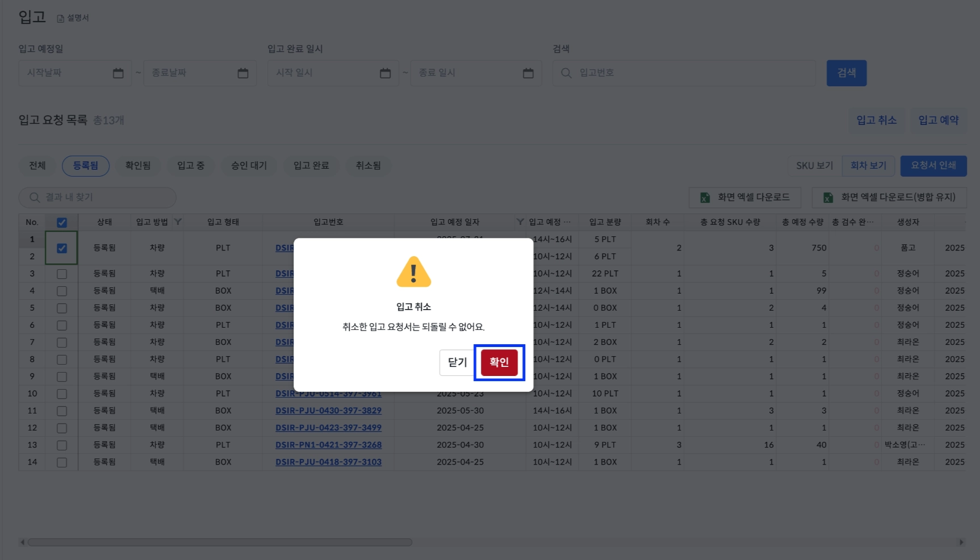Click the horizontal scrollbar right arrow
The image size is (980, 560).
[x=961, y=542]
